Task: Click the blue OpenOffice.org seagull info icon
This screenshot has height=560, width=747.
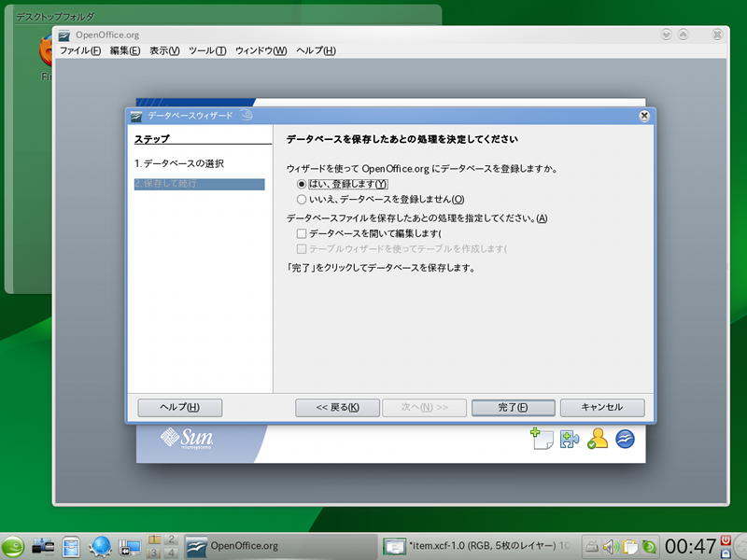Action: (625, 439)
